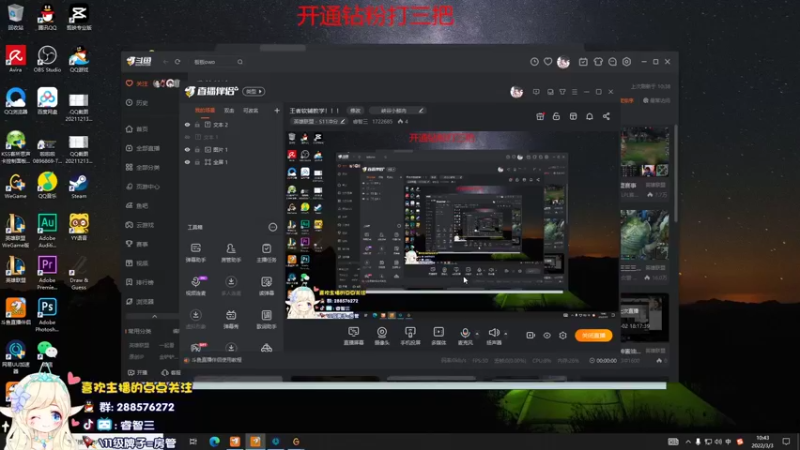Expand microphone options arrow

click(477, 334)
